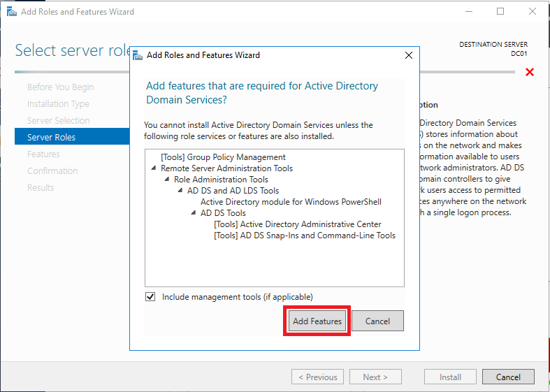Cancel the required features dialog
Screen dimensions: 550x392
pyautogui.click(x=377, y=321)
